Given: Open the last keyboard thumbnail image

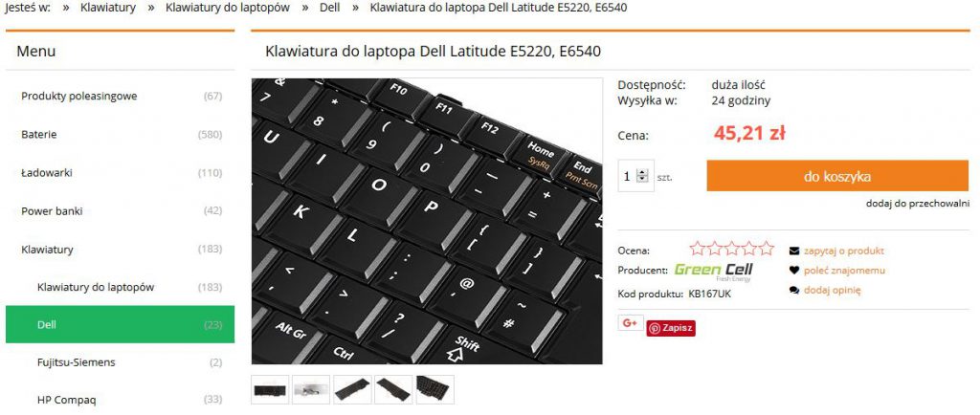Looking at the screenshot, I should coord(435,389).
